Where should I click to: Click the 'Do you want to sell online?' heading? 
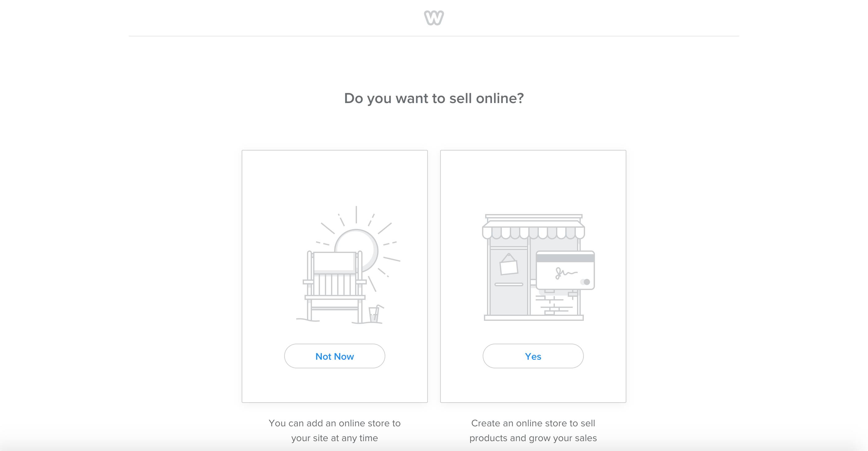tap(434, 98)
